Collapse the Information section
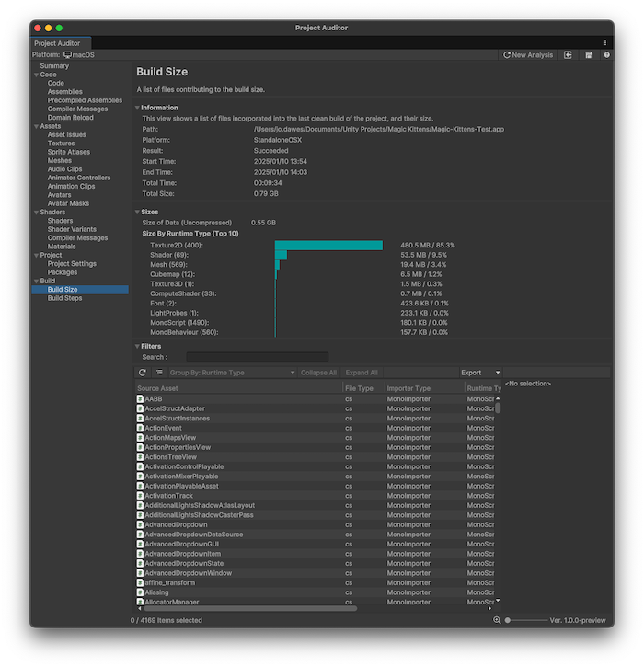The height and width of the screenshot is (667, 644). coord(138,108)
